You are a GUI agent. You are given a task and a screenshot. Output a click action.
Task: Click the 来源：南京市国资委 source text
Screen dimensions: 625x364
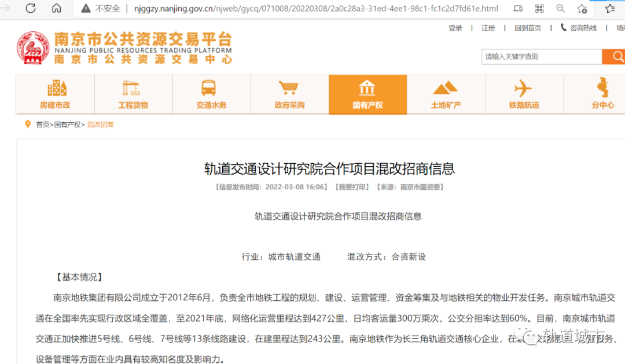coord(410,187)
